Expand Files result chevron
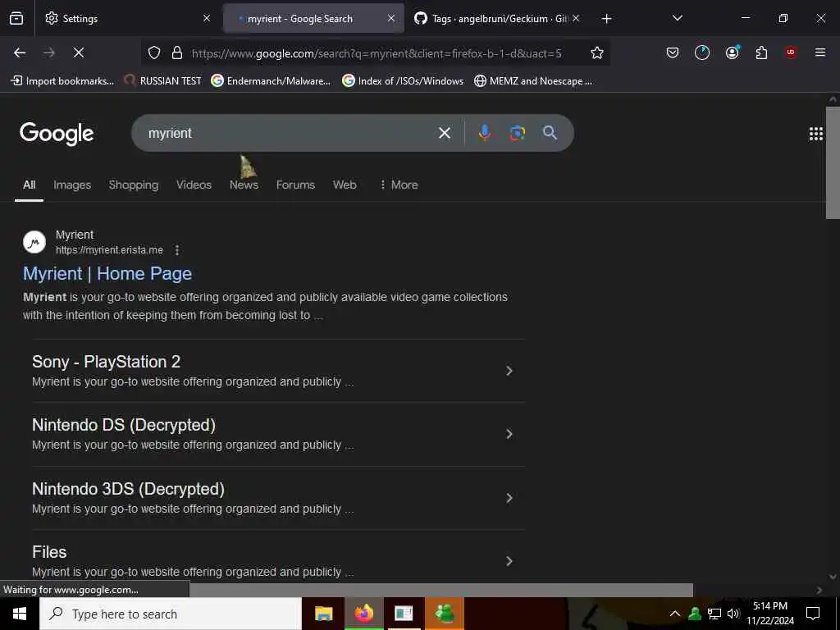 click(x=509, y=561)
